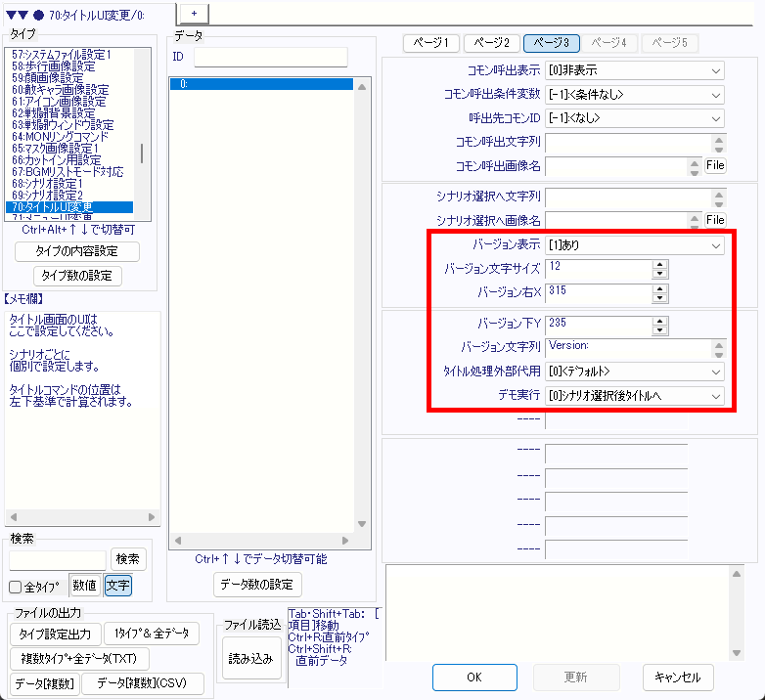Click the タイプの内容設定 button

click(77, 251)
